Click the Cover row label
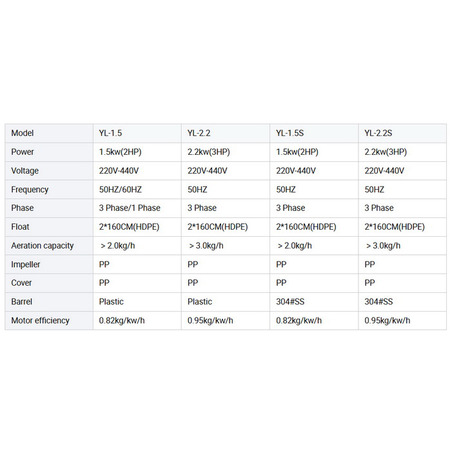 tap(49, 283)
